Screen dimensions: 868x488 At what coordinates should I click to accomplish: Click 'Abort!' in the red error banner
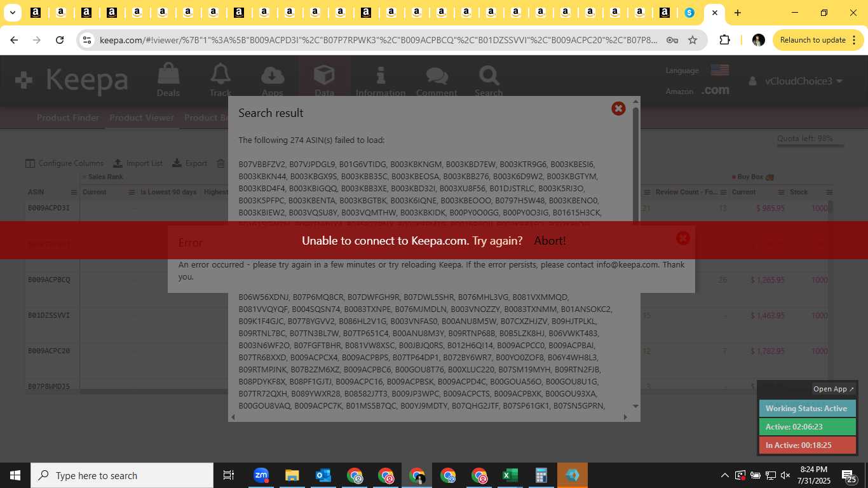click(550, 240)
